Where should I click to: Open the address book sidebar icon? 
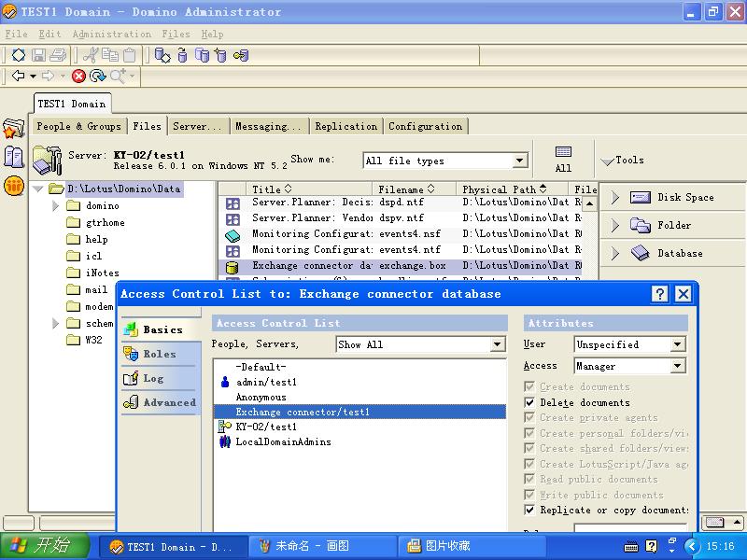point(14,157)
